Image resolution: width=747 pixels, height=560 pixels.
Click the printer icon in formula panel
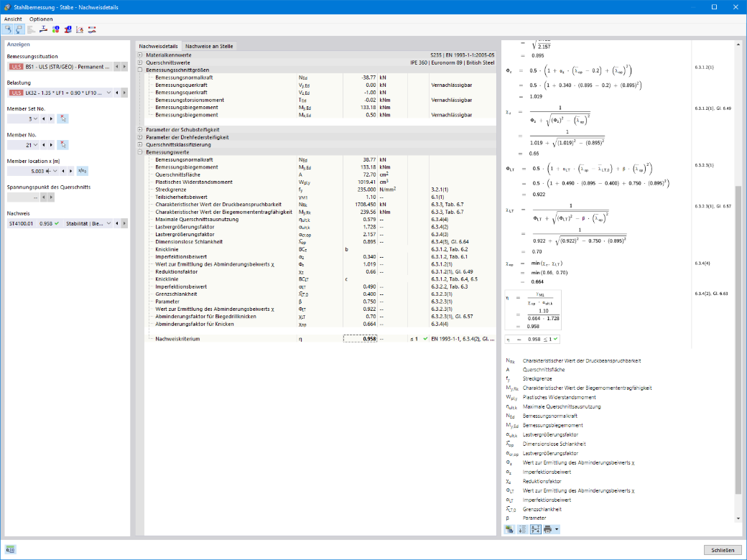pos(547,529)
